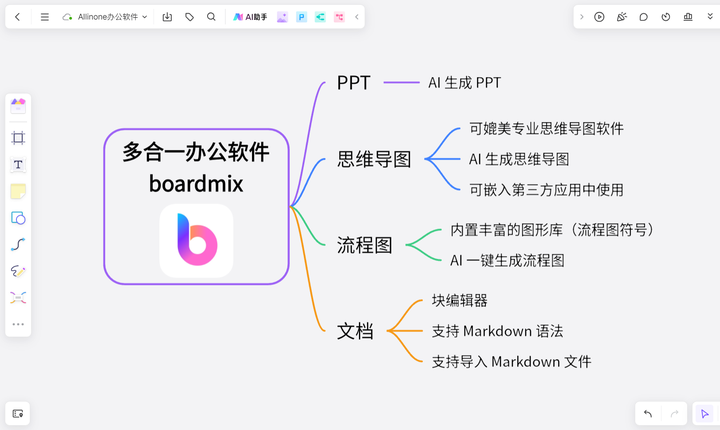This screenshot has height=430, width=720.
Task: Select the 思维导图 branch node
Action: [374, 159]
